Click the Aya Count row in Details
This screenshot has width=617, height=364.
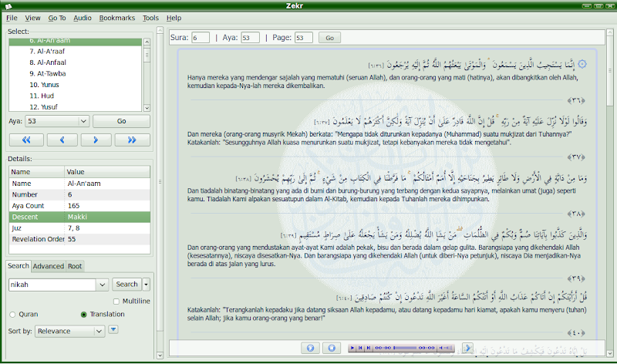(x=79, y=206)
